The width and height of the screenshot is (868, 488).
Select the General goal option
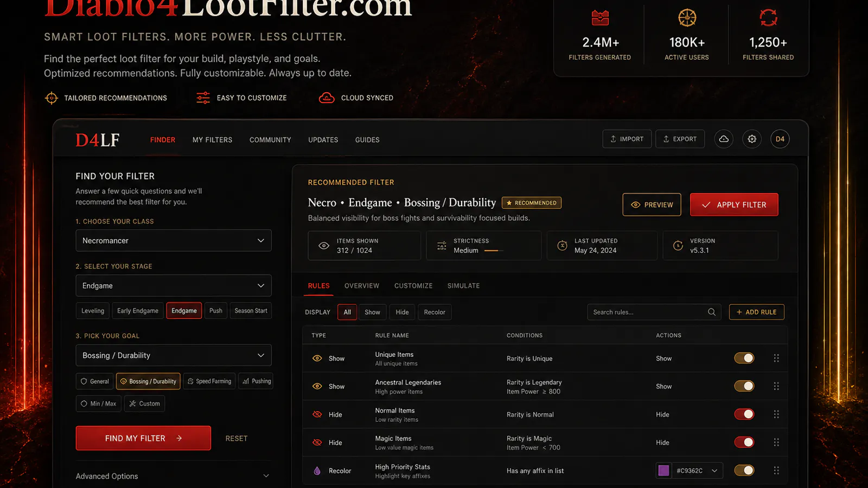pyautogui.click(x=95, y=381)
